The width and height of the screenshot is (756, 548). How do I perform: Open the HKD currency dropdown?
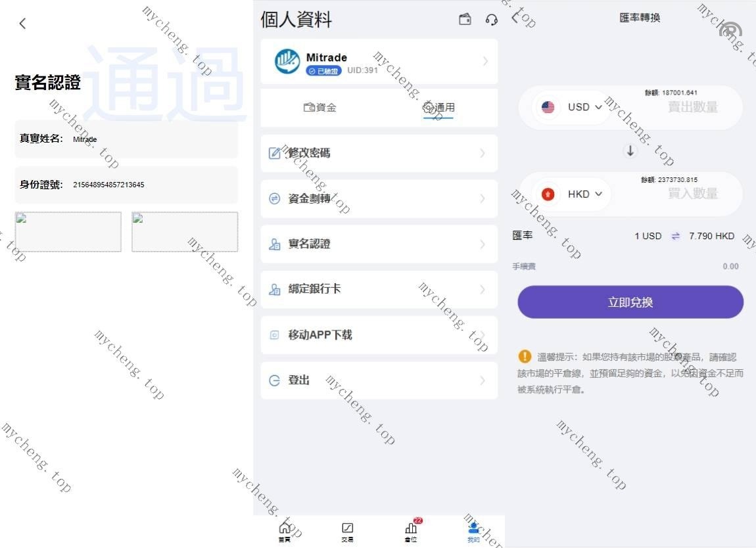572,194
